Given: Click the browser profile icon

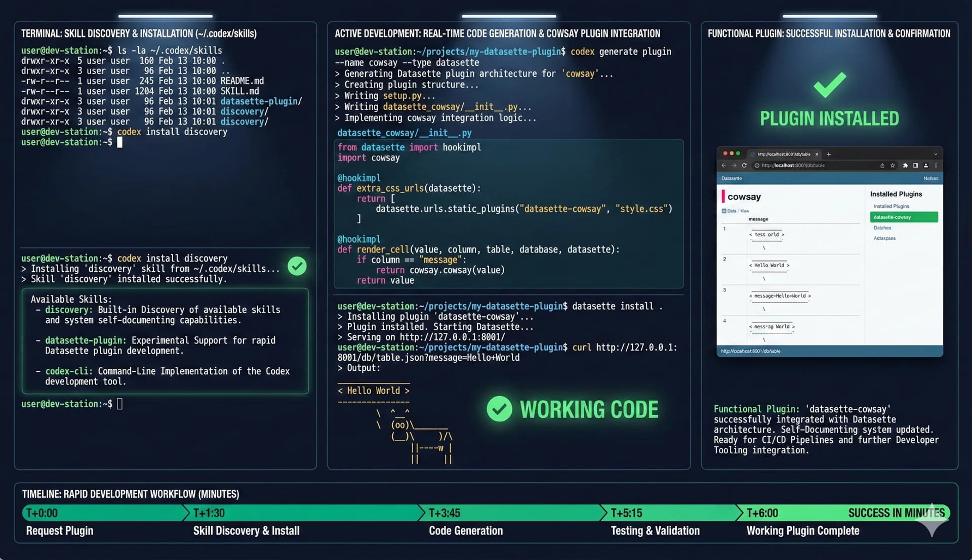Looking at the screenshot, I should (926, 165).
